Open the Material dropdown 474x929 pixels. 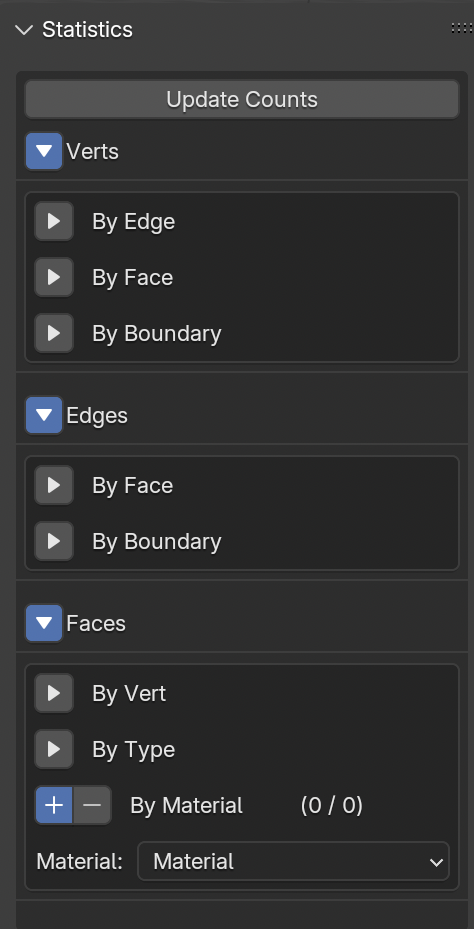[x=293, y=861]
